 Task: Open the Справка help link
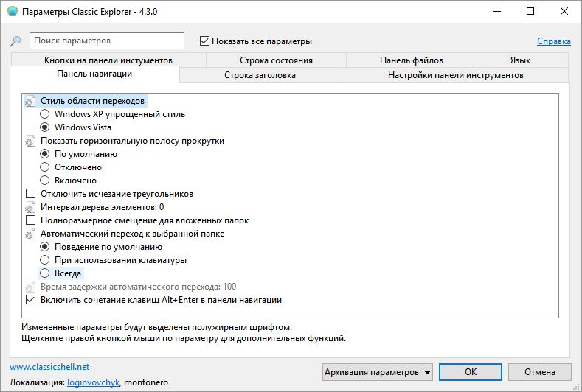(x=553, y=41)
